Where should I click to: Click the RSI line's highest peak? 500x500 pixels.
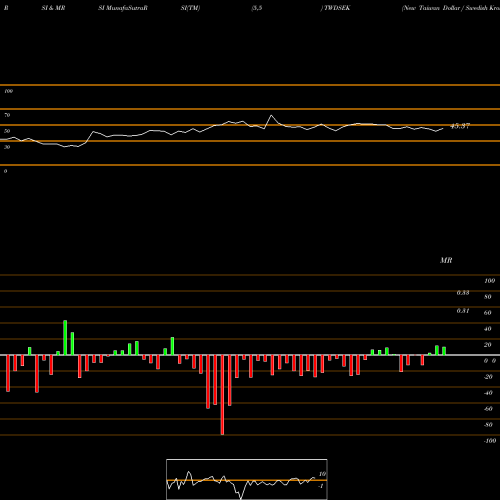(271, 116)
